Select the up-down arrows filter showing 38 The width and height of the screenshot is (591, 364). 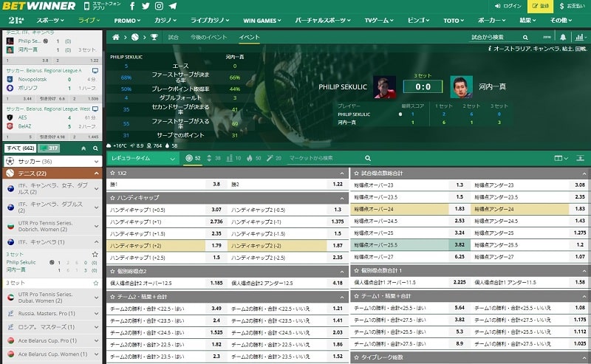point(213,158)
